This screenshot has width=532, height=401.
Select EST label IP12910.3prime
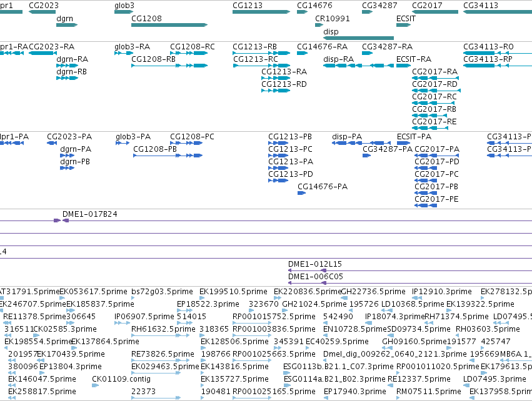click(442, 292)
